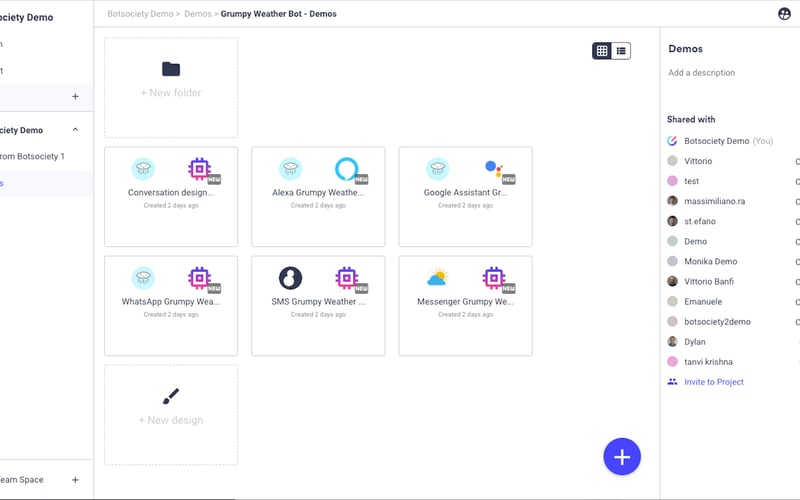Click the Botsociety logo next to Botsociety Demo
This screenshot has height=500, width=800.
[x=672, y=141]
